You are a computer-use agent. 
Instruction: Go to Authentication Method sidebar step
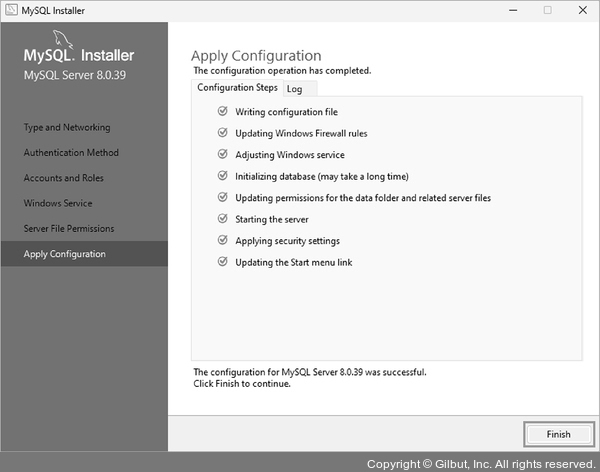click(71, 153)
